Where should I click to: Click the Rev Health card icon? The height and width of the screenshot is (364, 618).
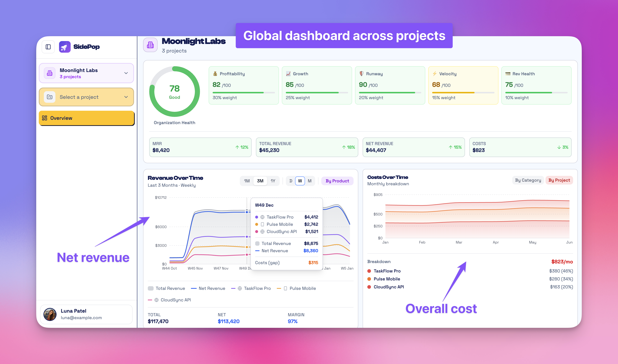coord(508,73)
